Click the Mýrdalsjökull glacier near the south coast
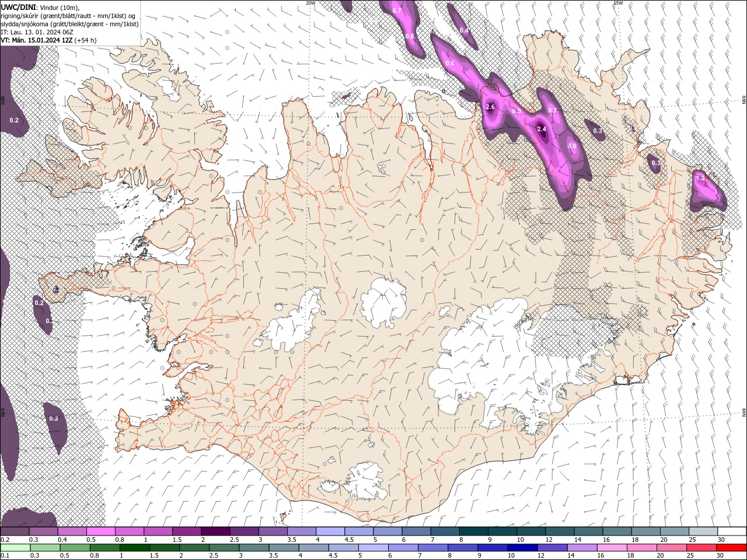Screen dimensions: 747x560 [x=365, y=481]
